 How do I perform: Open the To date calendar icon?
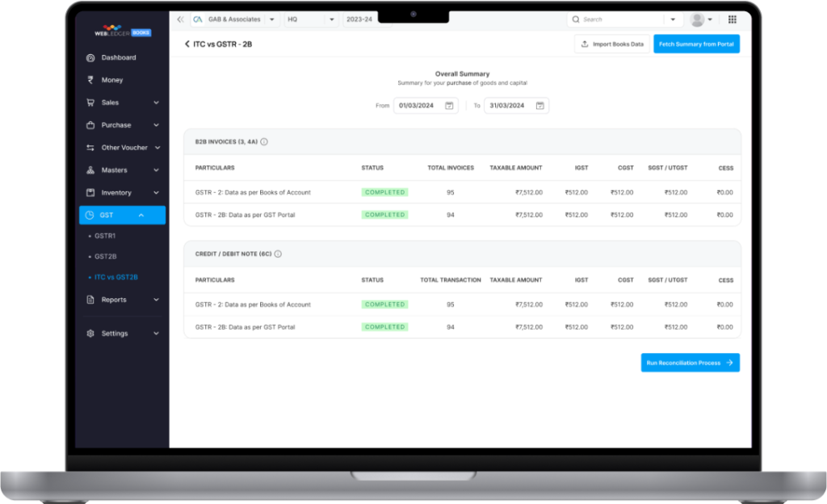tap(540, 105)
